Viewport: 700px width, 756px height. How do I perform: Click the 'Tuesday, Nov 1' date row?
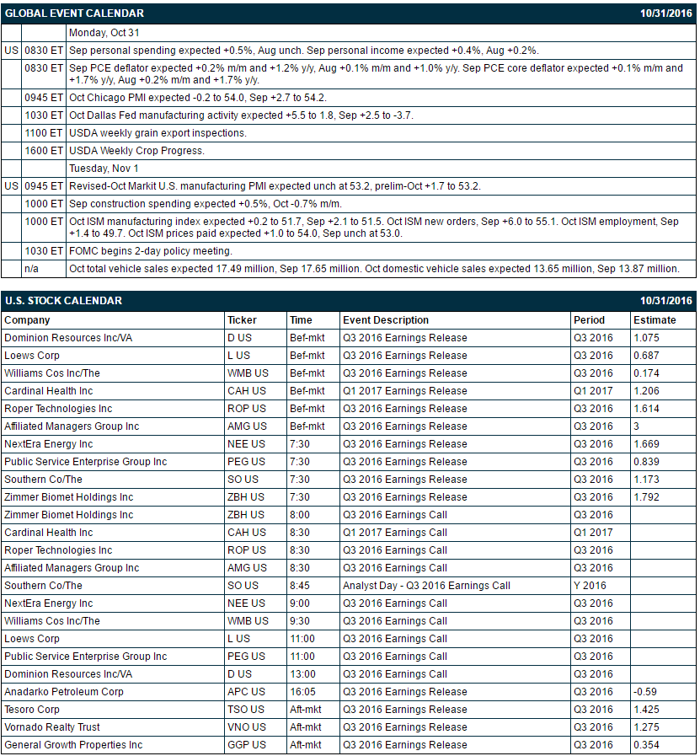click(104, 169)
